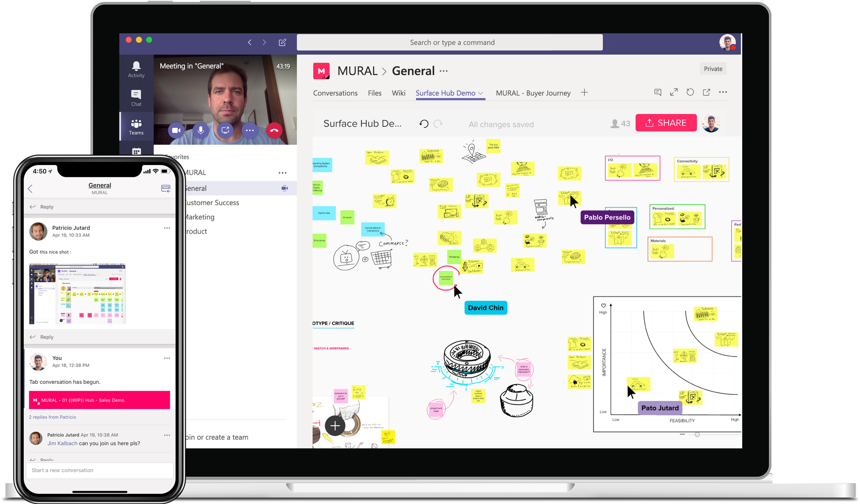Click the video camera icon in meeting controls
Image resolution: width=860 pixels, height=504 pixels.
point(176,130)
